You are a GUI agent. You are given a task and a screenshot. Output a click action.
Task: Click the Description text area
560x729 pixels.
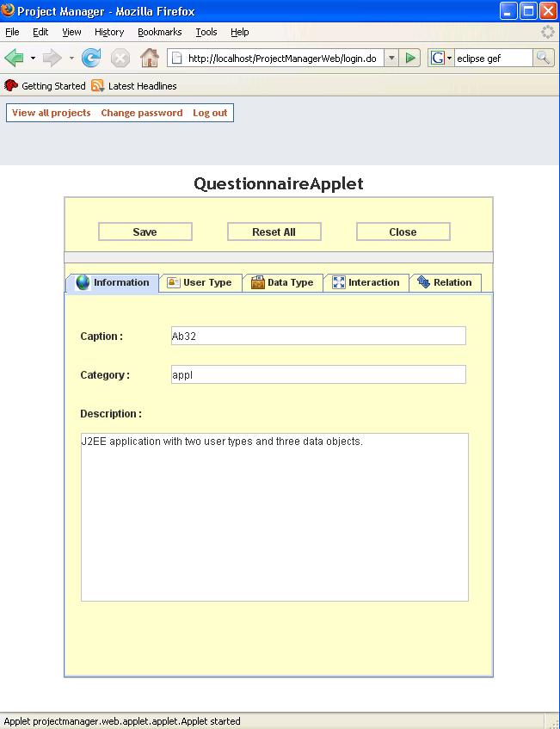coord(274,517)
